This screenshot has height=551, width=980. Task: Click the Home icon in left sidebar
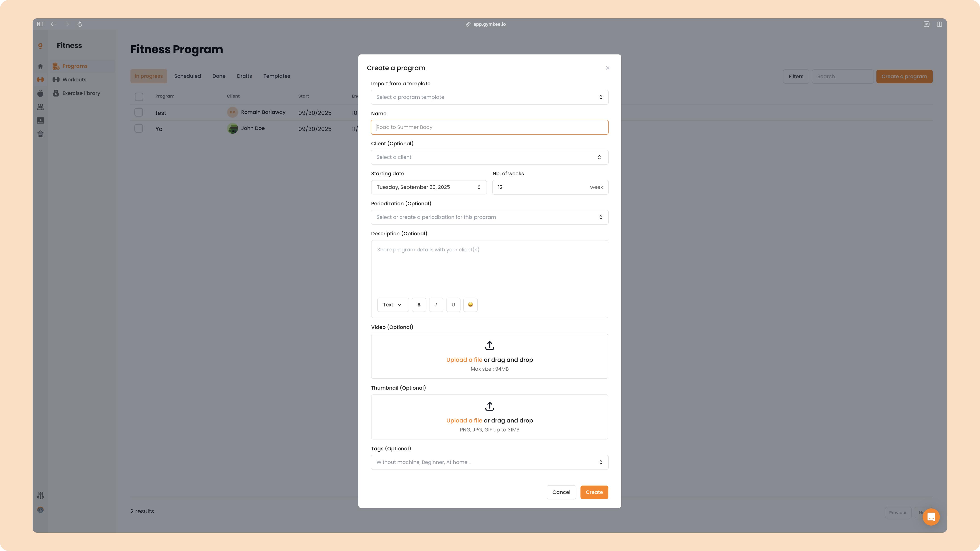pos(40,66)
